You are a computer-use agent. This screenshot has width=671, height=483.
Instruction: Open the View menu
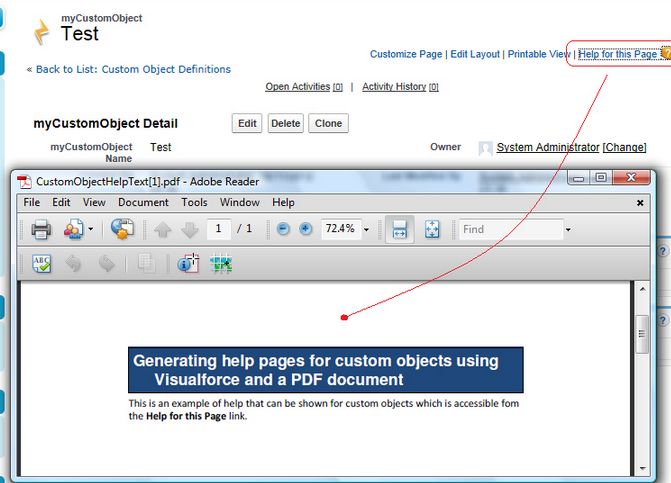pyautogui.click(x=94, y=202)
